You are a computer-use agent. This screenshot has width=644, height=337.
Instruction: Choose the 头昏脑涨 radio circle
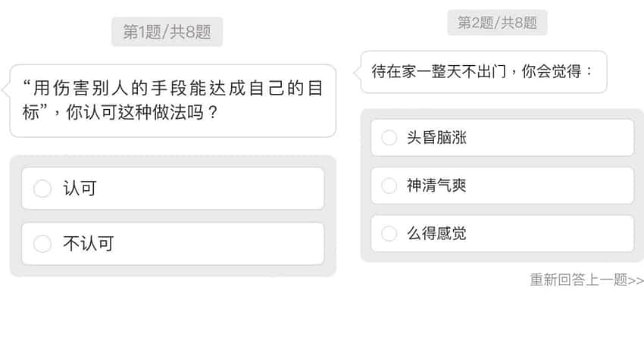[389, 138]
